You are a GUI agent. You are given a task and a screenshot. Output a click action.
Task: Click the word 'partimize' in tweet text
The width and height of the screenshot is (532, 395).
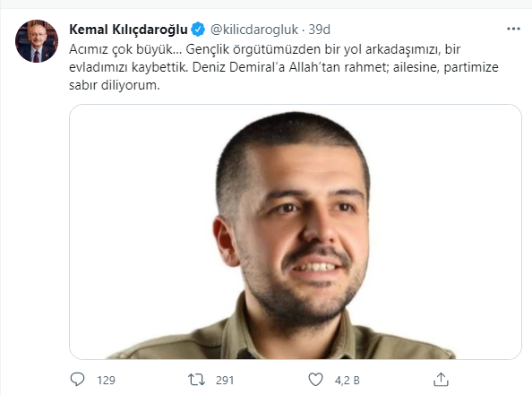pos(471,67)
